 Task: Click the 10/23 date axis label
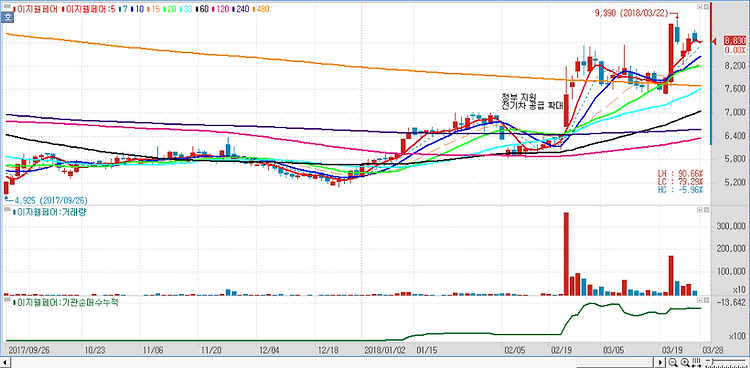click(x=95, y=349)
